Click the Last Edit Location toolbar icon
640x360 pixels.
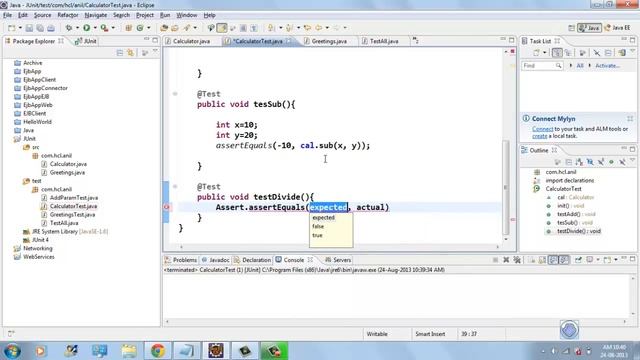pyautogui.click(x=308, y=28)
